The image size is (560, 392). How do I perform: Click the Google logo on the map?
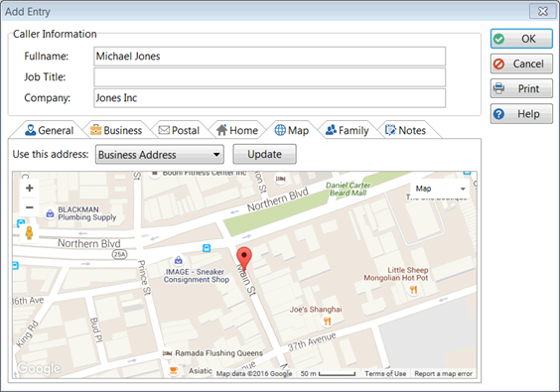(39, 368)
